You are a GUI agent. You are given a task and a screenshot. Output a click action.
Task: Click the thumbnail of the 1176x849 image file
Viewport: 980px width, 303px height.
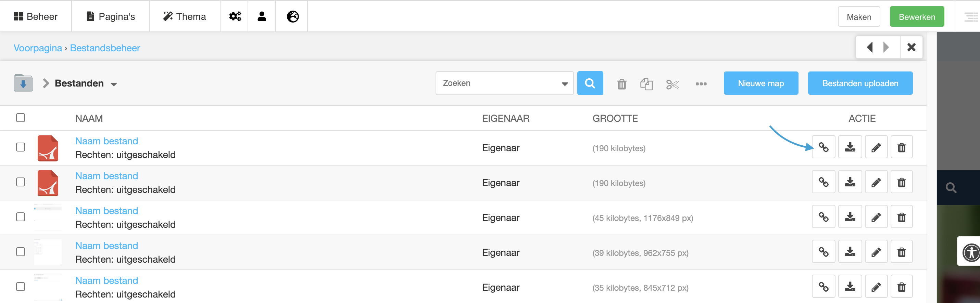48,217
